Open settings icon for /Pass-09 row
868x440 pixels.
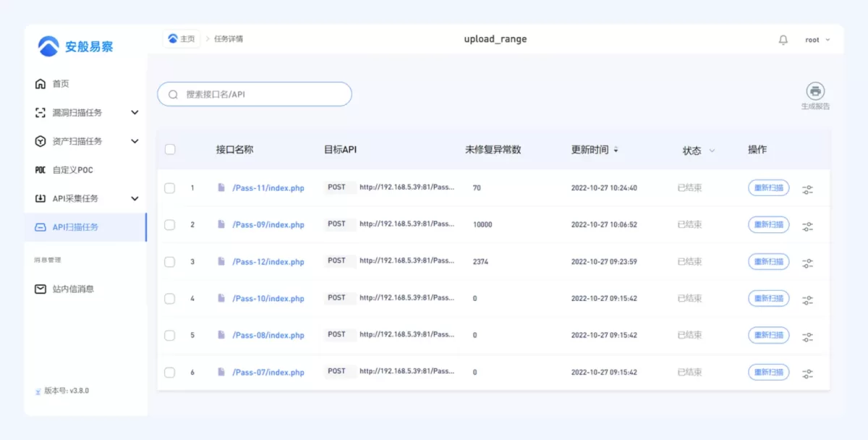(807, 226)
